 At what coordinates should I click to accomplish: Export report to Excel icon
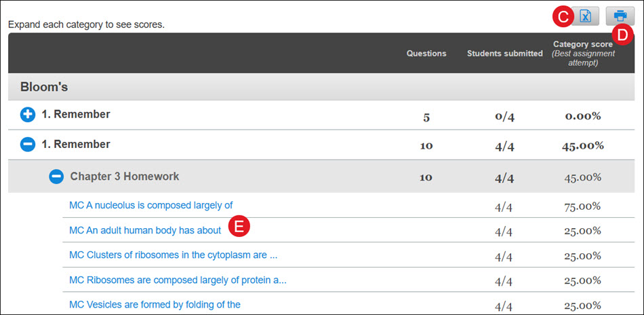click(x=585, y=16)
